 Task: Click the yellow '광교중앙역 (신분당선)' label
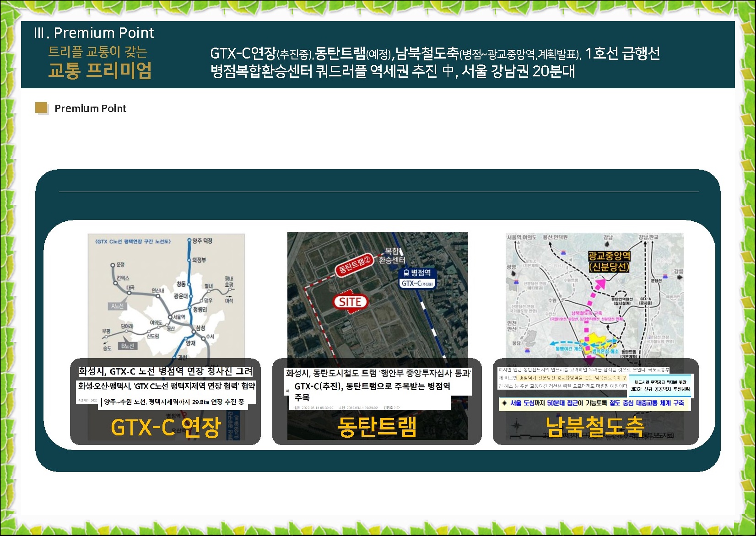click(609, 262)
